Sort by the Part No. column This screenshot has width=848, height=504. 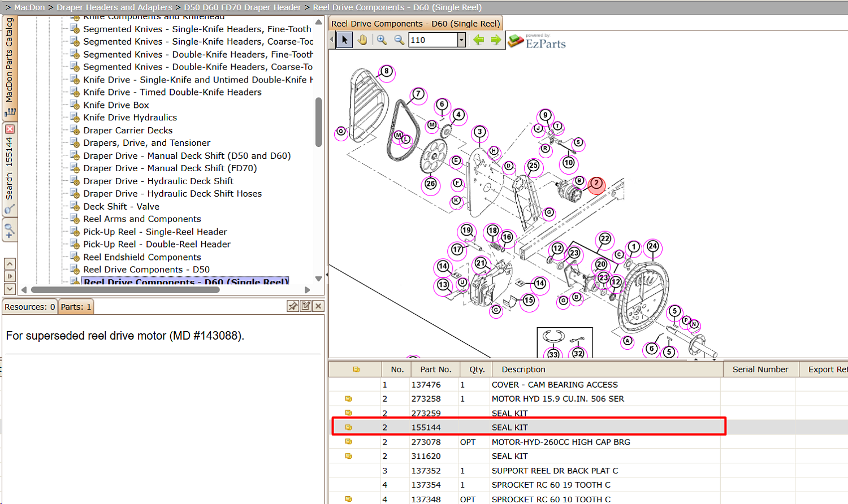coord(435,370)
